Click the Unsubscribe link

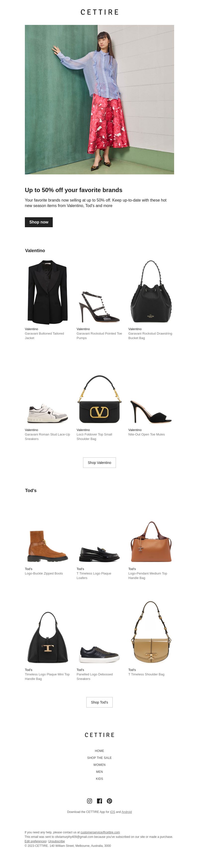[x=56, y=841]
